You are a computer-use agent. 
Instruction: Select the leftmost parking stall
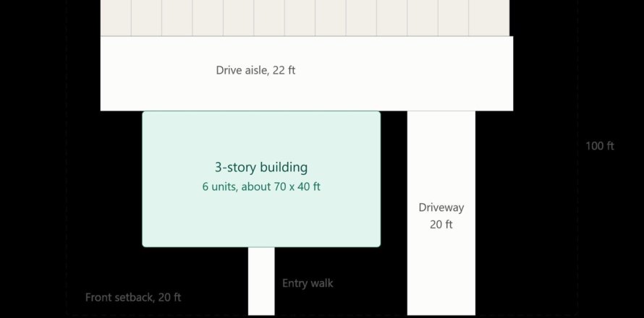(x=116, y=17)
